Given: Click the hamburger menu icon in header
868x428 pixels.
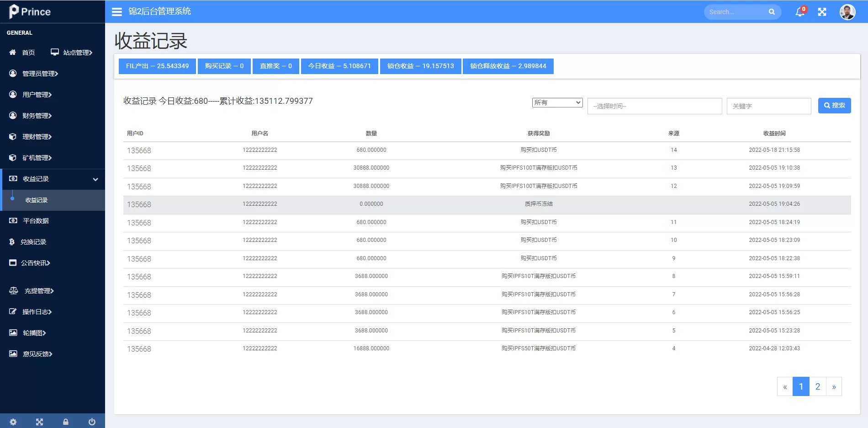Looking at the screenshot, I should point(117,12).
